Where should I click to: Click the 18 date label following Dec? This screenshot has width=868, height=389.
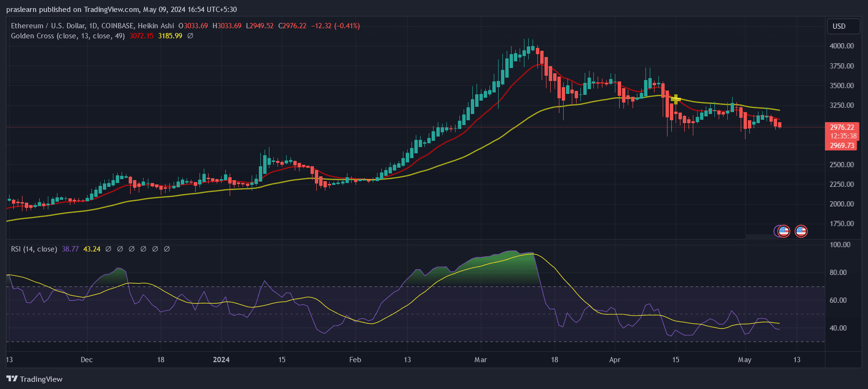pos(161,360)
